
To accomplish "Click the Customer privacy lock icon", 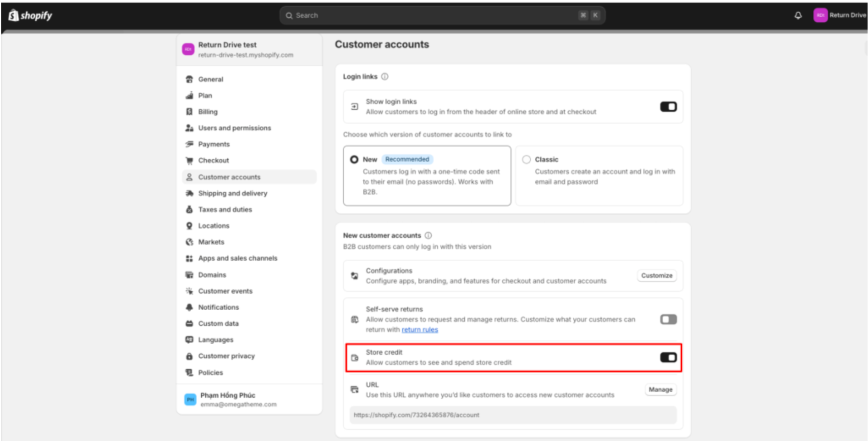I will click(x=189, y=356).
